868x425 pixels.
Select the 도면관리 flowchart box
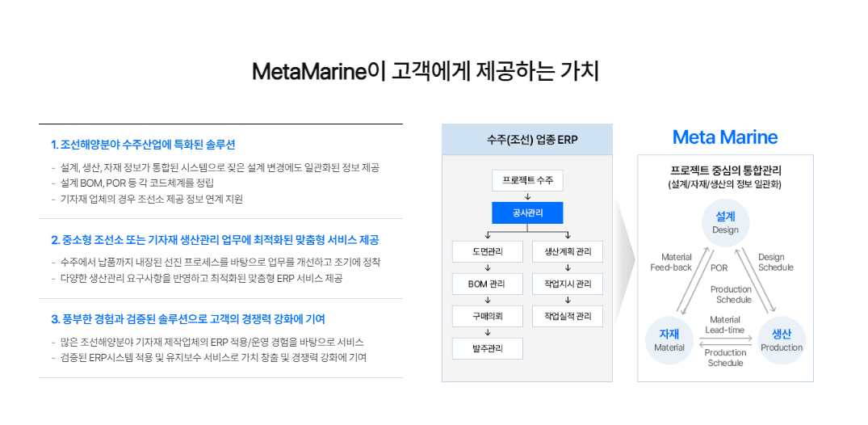[488, 251]
